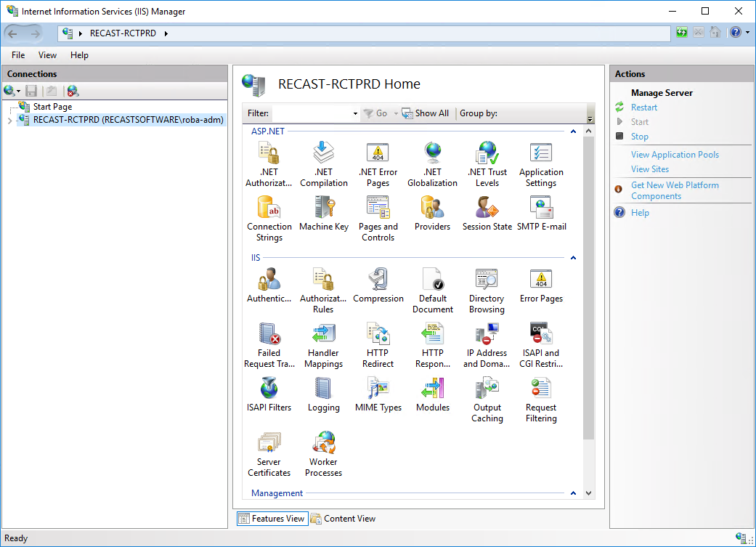This screenshot has width=756, height=547.
Task: Collapse the IIS group
Action: coord(573,258)
